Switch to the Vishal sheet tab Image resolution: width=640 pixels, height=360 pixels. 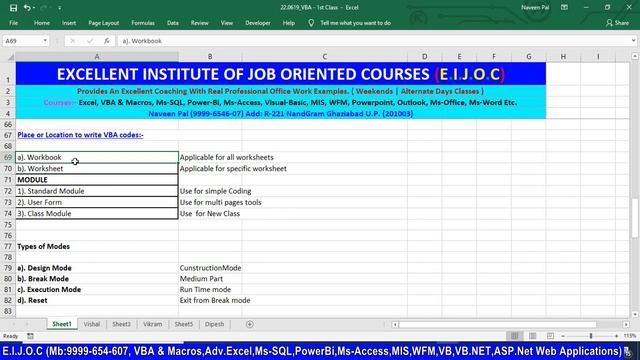92,324
